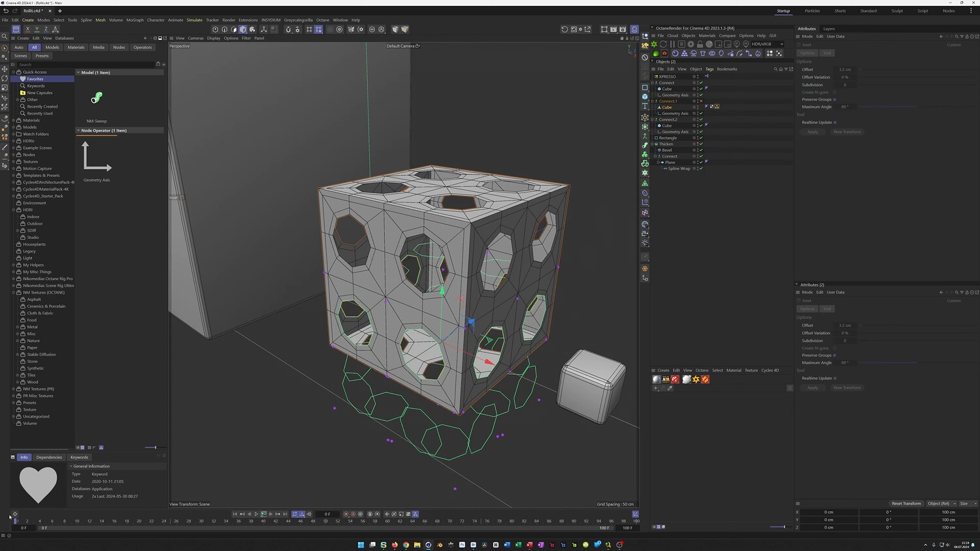The width and height of the screenshot is (980, 551).
Task: Toggle the Realtime Update checkbox in upper Attributes
Action: point(835,122)
